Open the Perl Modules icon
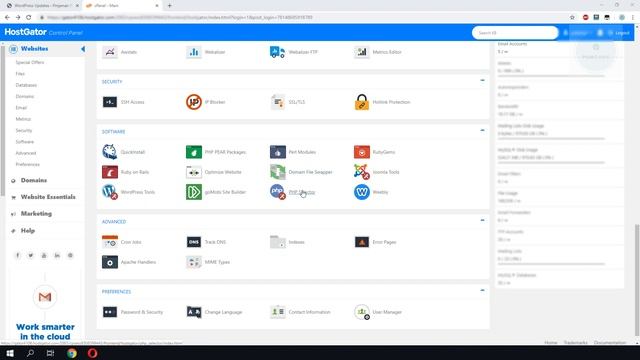 278,152
